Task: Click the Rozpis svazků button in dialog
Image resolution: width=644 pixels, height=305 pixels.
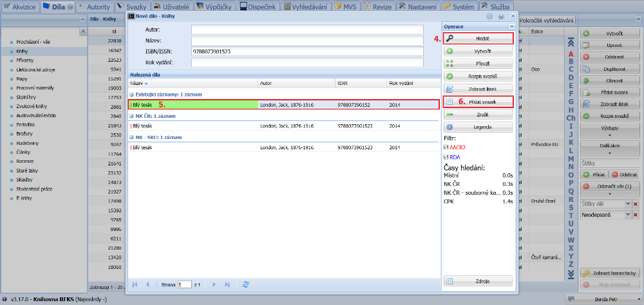Action: pos(478,76)
